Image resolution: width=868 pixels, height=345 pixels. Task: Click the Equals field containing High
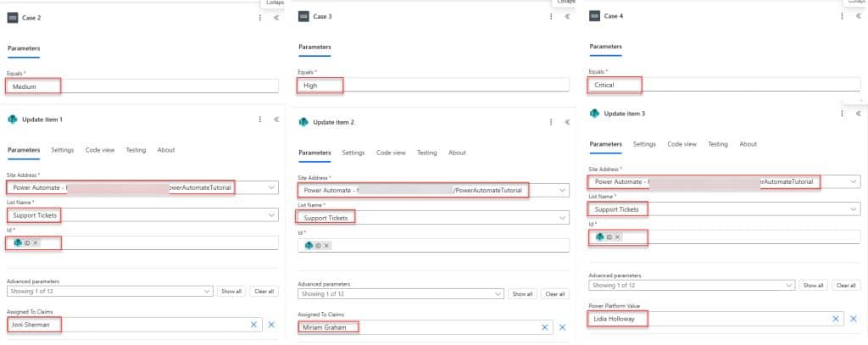click(433, 86)
